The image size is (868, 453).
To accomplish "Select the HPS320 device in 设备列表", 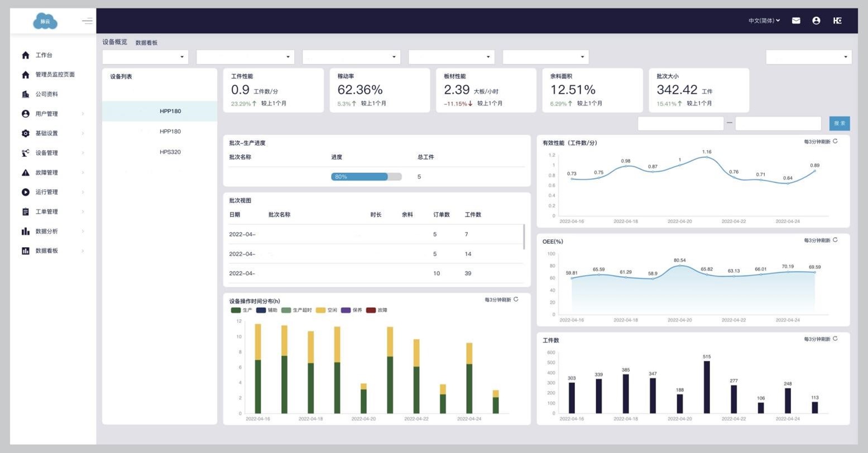I will (170, 152).
